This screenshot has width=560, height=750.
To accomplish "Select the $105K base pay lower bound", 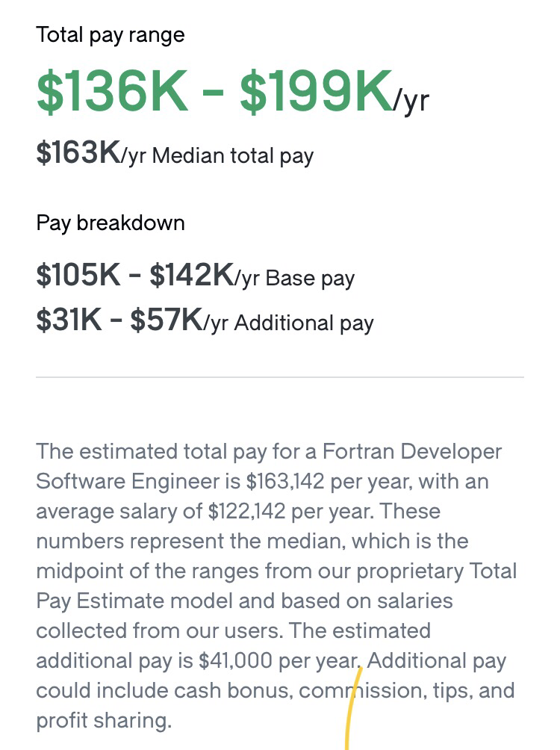I will (78, 276).
